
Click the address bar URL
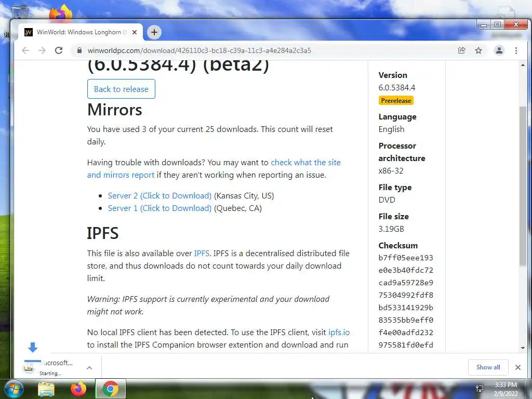coord(199,50)
